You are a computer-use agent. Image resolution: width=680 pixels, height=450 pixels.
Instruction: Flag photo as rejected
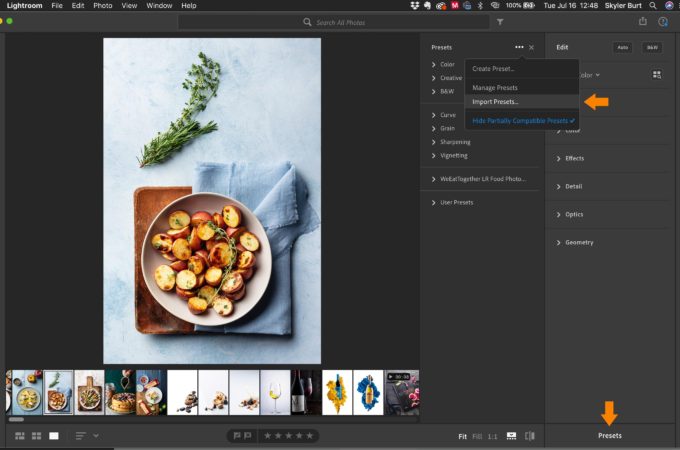click(x=248, y=436)
